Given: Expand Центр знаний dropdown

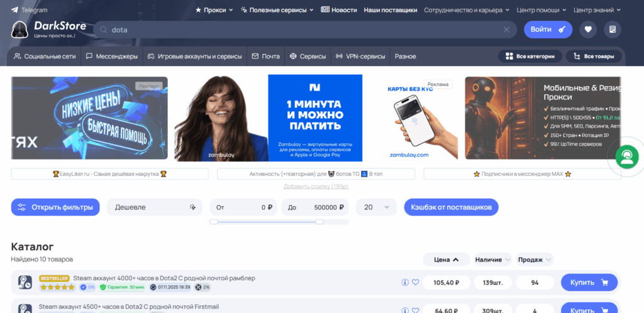Looking at the screenshot, I should [597, 10].
